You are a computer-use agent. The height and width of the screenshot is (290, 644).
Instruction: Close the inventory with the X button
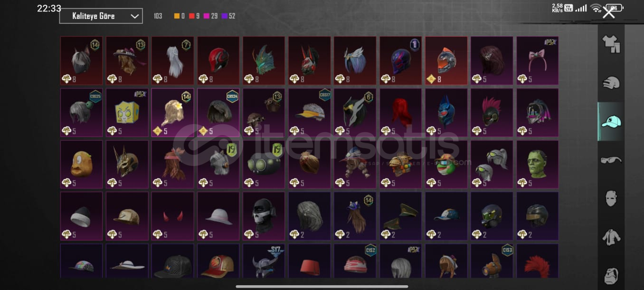point(609,13)
